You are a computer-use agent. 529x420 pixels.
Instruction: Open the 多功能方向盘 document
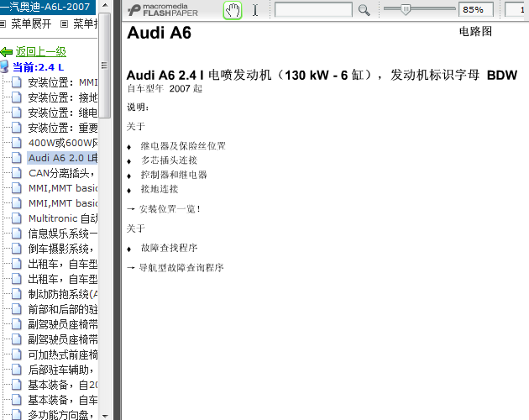[61, 415]
